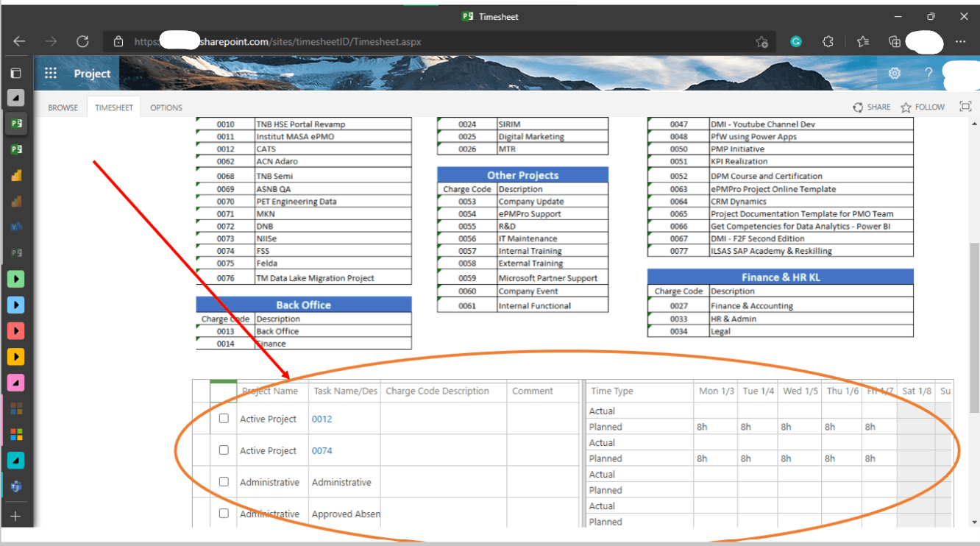Click the Project title in header
Image resolution: width=980 pixels, height=546 pixels.
(x=92, y=74)
